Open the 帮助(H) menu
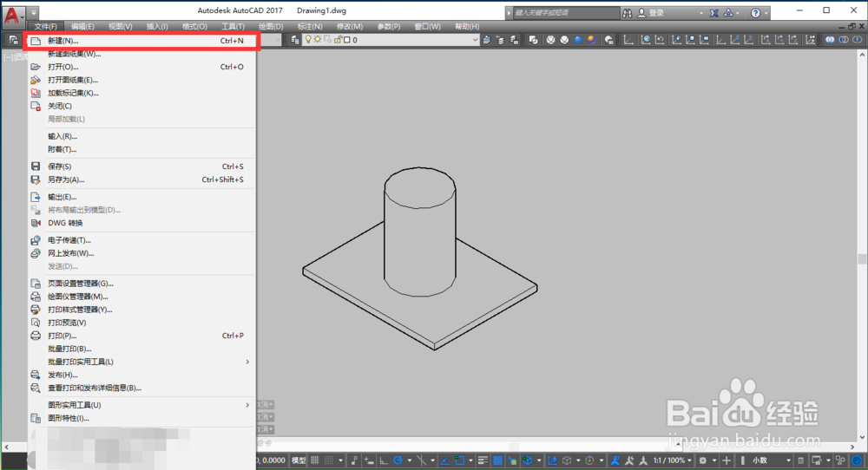 (467, 27)
